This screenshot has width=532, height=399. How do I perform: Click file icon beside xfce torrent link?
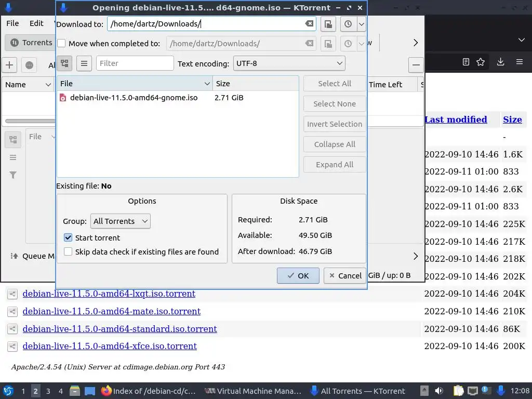coord(12,347)
